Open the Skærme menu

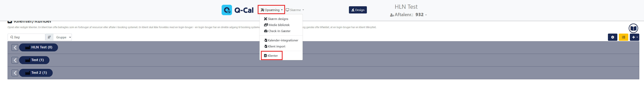295,10
